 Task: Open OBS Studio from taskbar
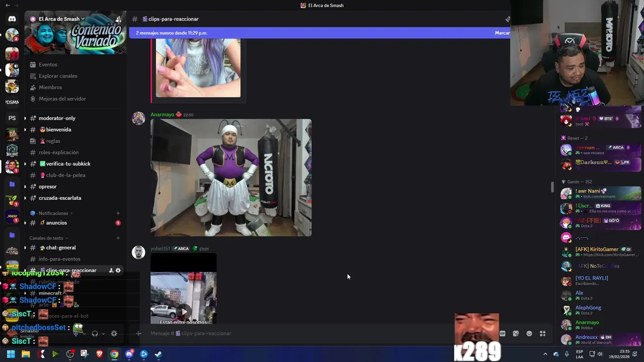click(70, 354)
